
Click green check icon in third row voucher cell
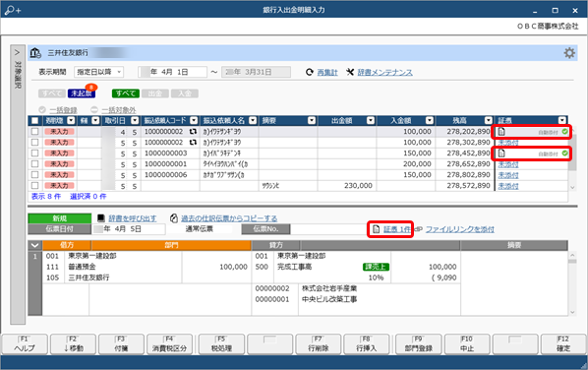(564, 154)
